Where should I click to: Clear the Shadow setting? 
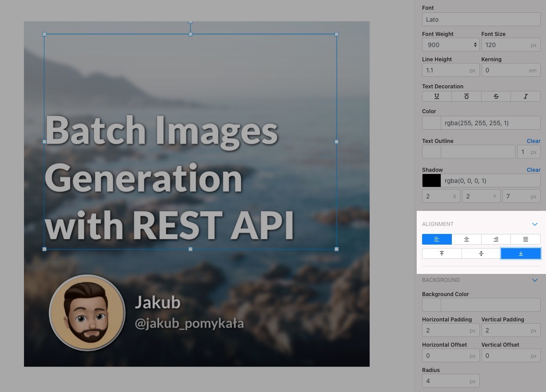534,170
